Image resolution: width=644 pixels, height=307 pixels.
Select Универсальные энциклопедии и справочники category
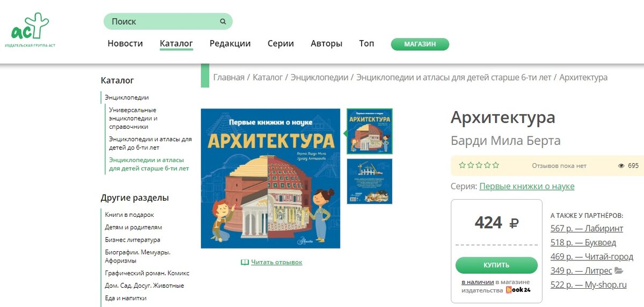click(x=133, y=118)
